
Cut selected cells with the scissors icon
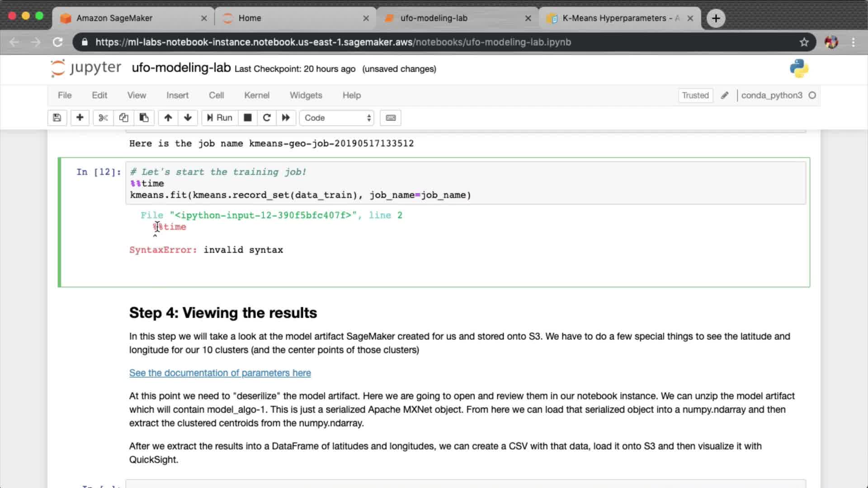103,118
